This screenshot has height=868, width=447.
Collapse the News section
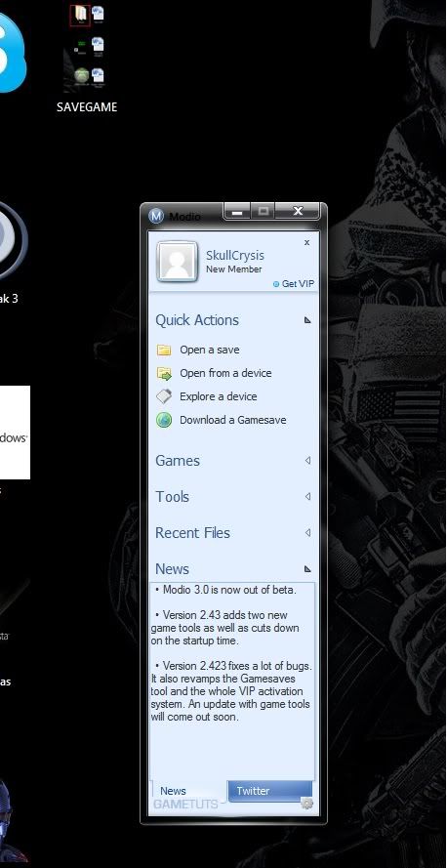coord(307,568)
